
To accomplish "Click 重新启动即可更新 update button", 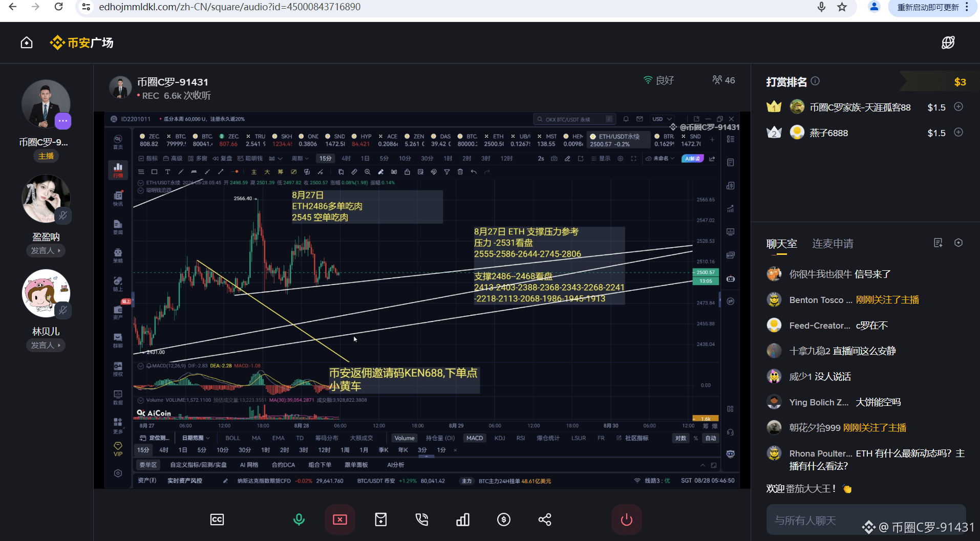I will 928,7.
